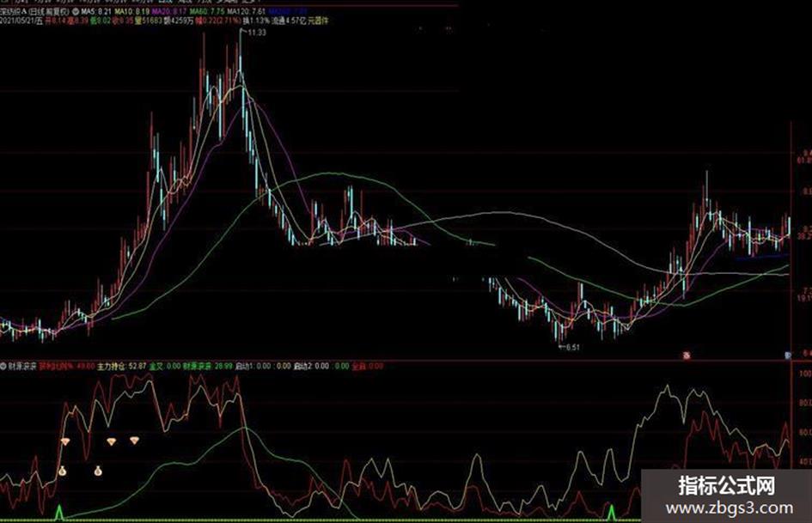Click the 启动2 indicator label
Viewport: 812px width, 523px height.
303,366
